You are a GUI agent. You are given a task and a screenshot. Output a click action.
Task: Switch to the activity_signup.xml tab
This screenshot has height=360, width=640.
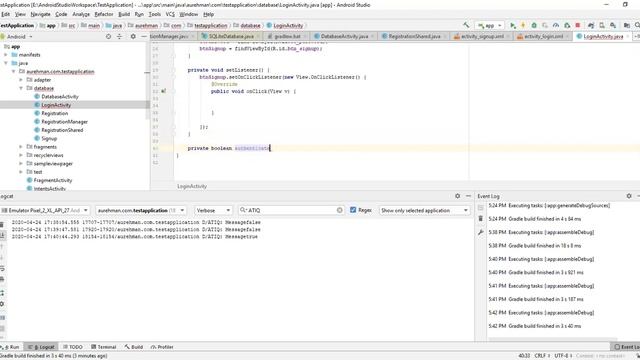[x=482, y=36]
